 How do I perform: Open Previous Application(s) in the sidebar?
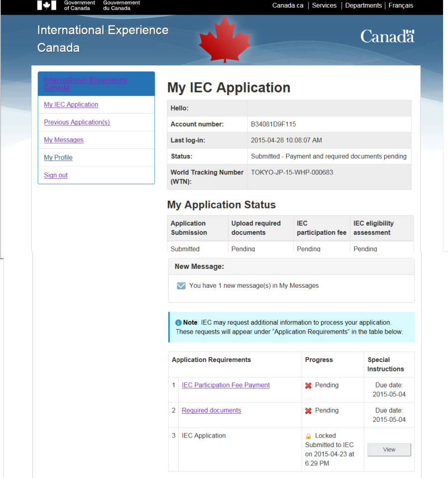click(x=77, y=122)
